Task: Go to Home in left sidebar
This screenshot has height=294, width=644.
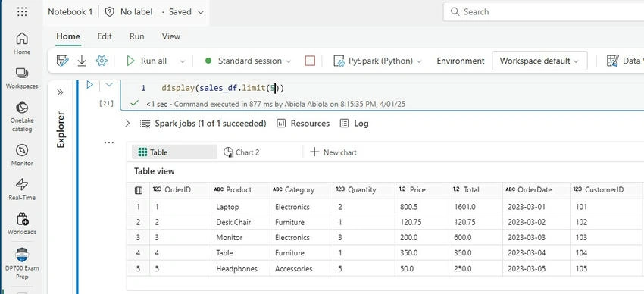Action: [x=22, y=43]
